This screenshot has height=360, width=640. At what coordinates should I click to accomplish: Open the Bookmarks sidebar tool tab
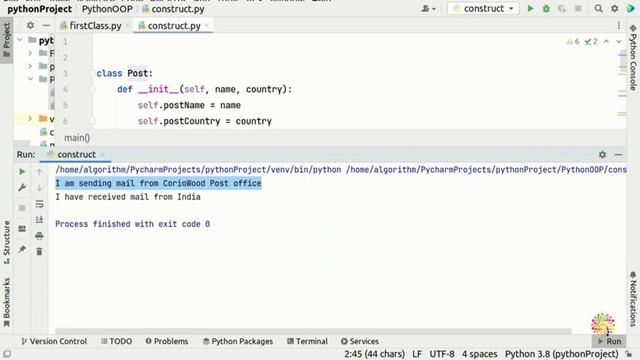pyautogui.click(x=7, y=302)
